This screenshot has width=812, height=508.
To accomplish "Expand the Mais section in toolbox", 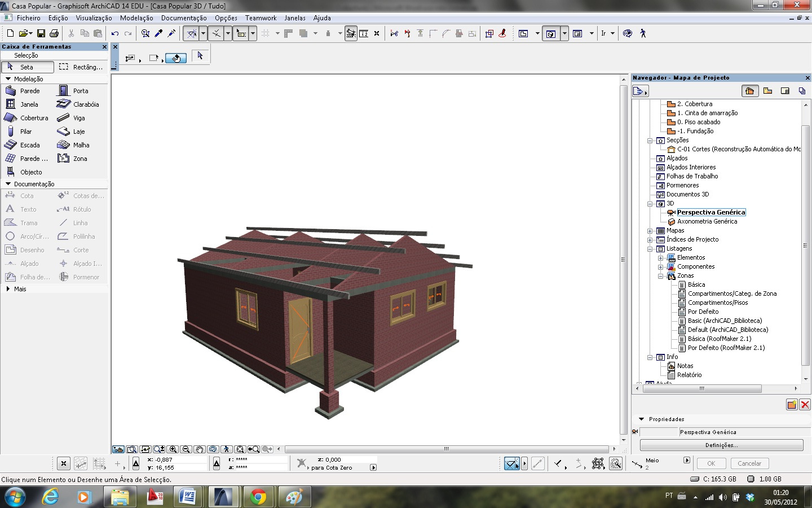I will pyautogui.click(x=8, y=289).
